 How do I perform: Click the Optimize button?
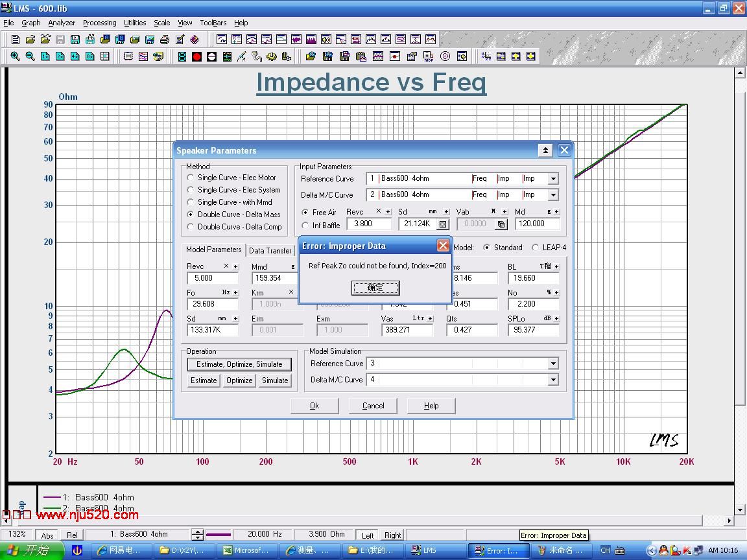[x=239, y=380]
